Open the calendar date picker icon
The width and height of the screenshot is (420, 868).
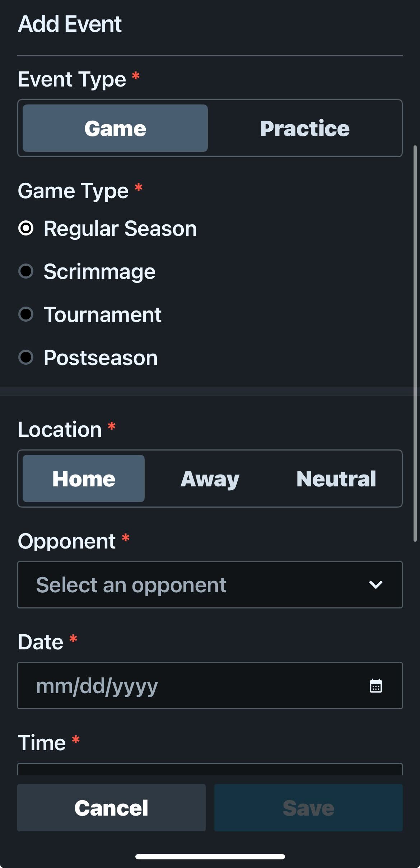tap(375, 686)
